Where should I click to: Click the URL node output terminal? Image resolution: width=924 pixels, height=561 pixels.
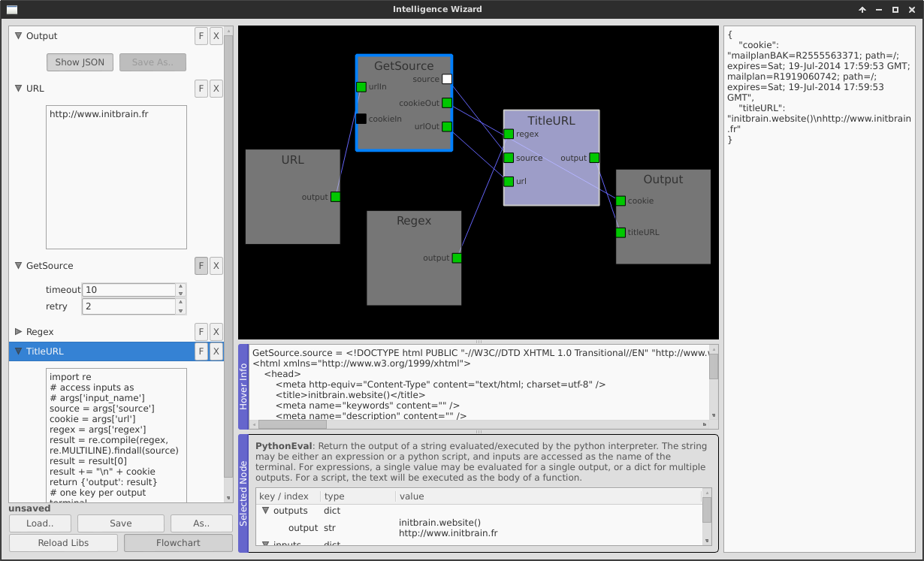(335, 197)
